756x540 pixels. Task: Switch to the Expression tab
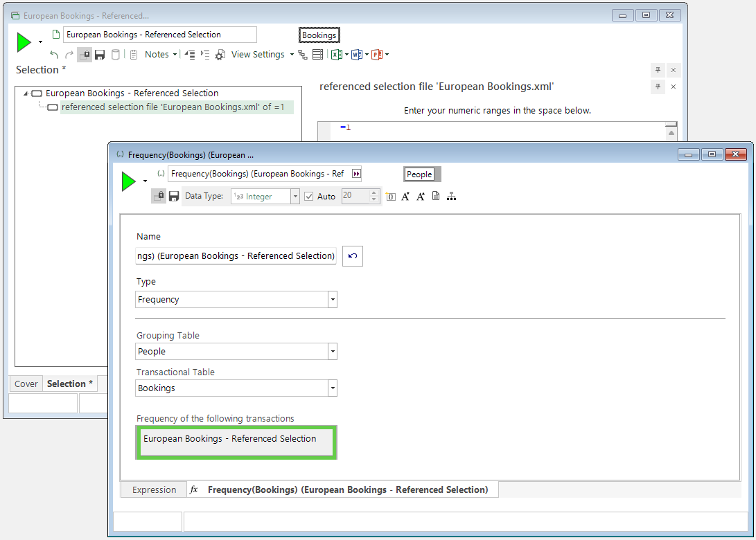(x=155, y=490)
